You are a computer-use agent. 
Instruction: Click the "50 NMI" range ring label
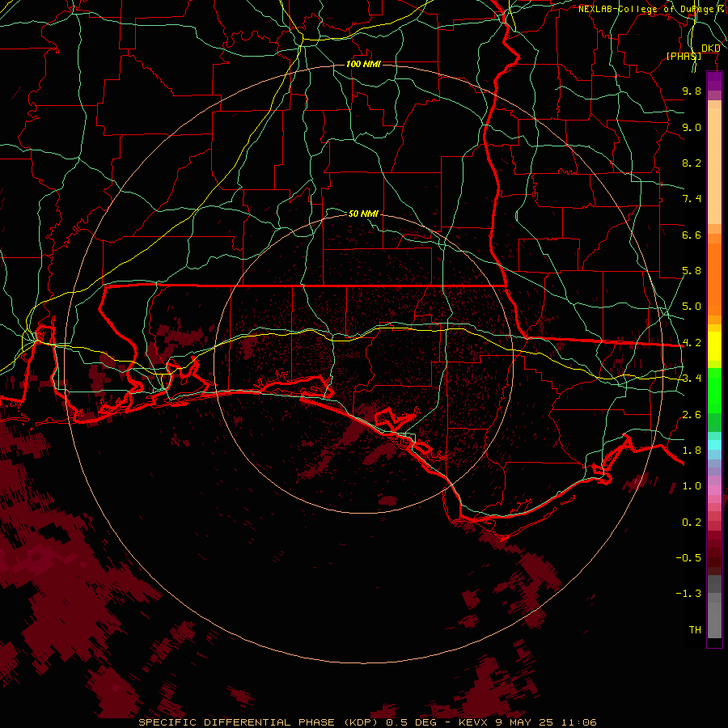363,214
